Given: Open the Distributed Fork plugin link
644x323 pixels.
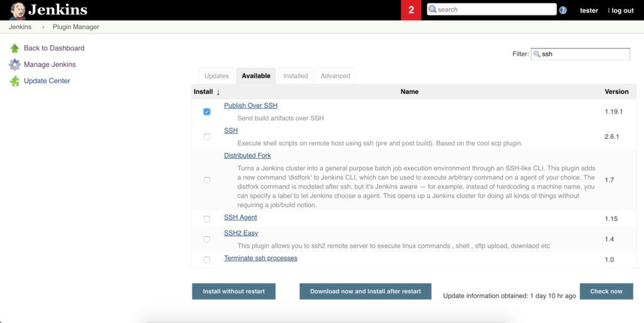Looking at the screenshot, I should pyautogui.click(x=247, y=156).
